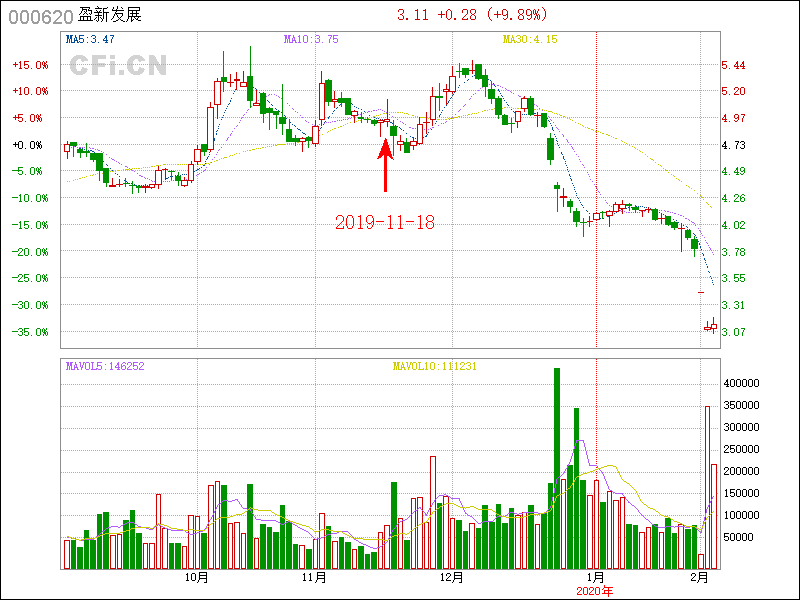This screenshot has width=800, height=600.
Task: Click the red arrow annotation on the chart
Action: [x=385, y=165]
